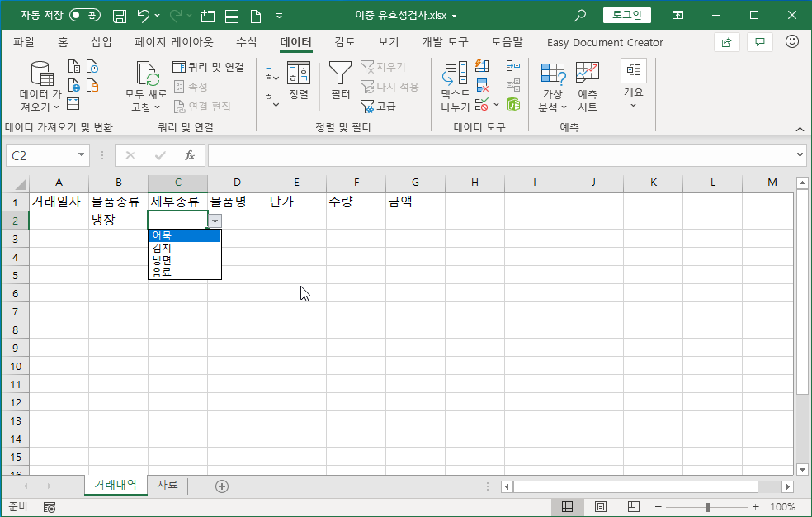The image size is (812, 517).
Task: Click the Existing Connections icon
Action: (92, 85)
